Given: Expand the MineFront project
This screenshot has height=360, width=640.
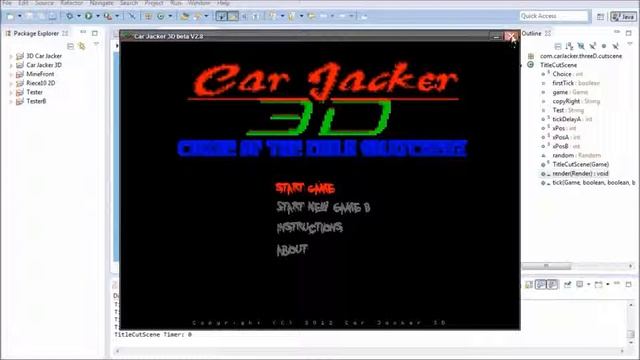Looking at the screenshot, I should coord(11,74).
